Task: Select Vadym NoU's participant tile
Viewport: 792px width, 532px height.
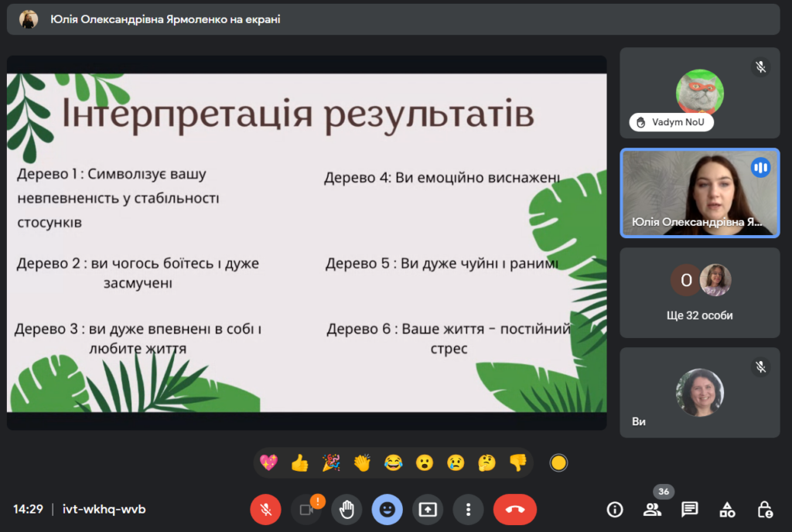Action: pos(700,93)
